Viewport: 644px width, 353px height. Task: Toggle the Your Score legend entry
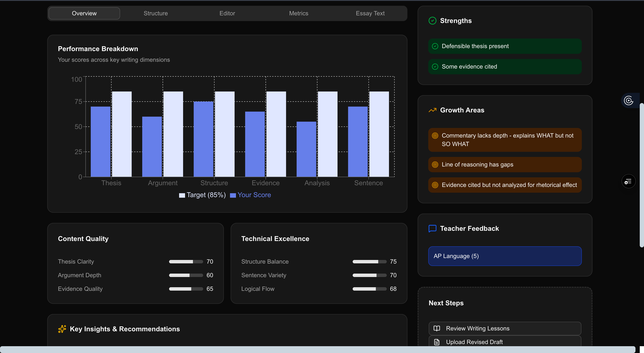point(250,195)
